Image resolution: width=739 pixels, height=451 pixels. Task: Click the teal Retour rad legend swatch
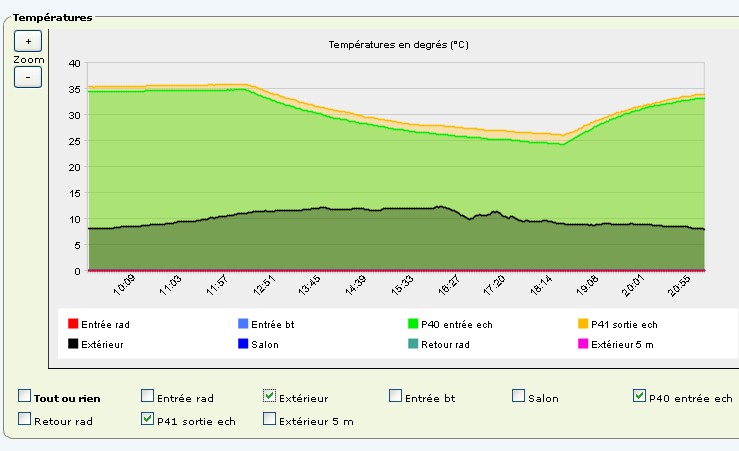[x=412, y=344]
